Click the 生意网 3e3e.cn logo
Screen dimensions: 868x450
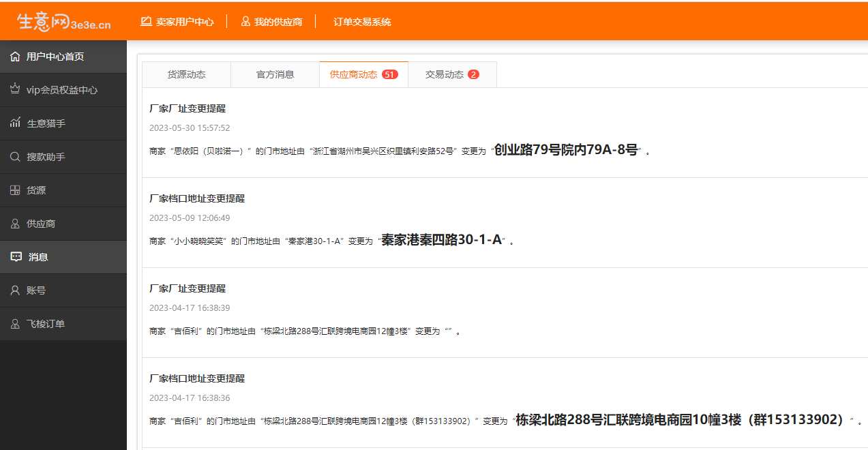pyautogui.click(x=63, y=22)
